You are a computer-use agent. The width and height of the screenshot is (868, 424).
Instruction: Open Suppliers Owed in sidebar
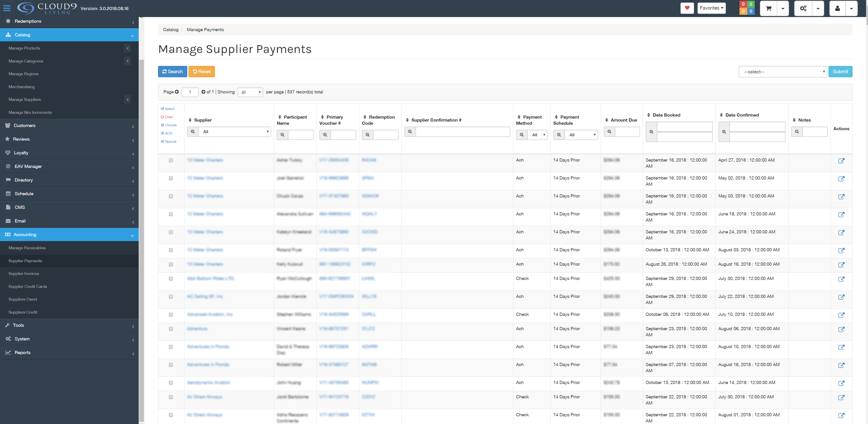(69, 299)
